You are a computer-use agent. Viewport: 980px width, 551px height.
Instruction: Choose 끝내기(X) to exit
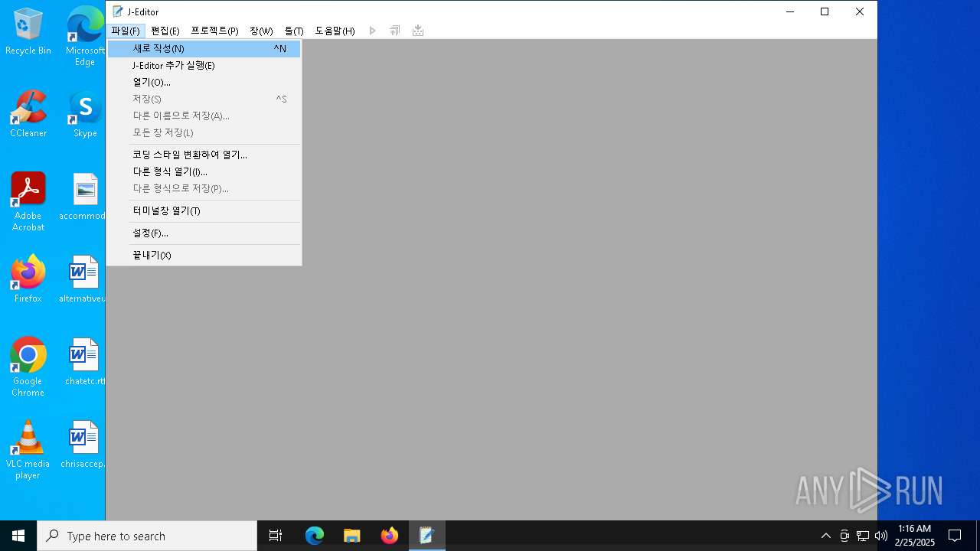click(x=204, y=255)
